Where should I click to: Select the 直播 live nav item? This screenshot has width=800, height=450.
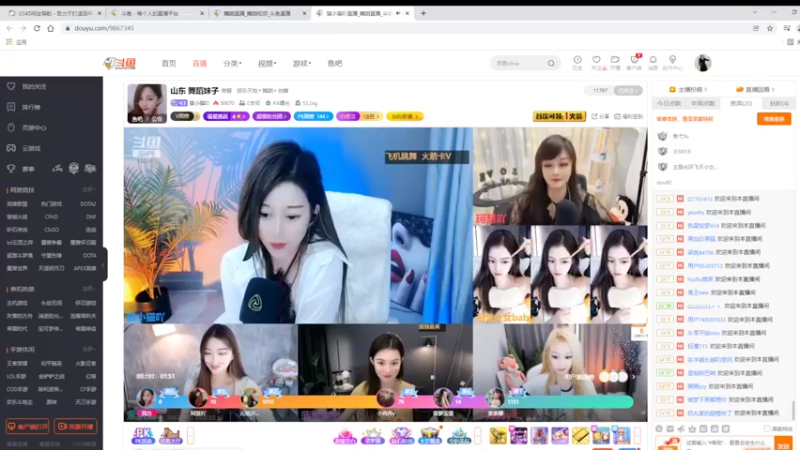pyautogui.click(x=199, y=63)
